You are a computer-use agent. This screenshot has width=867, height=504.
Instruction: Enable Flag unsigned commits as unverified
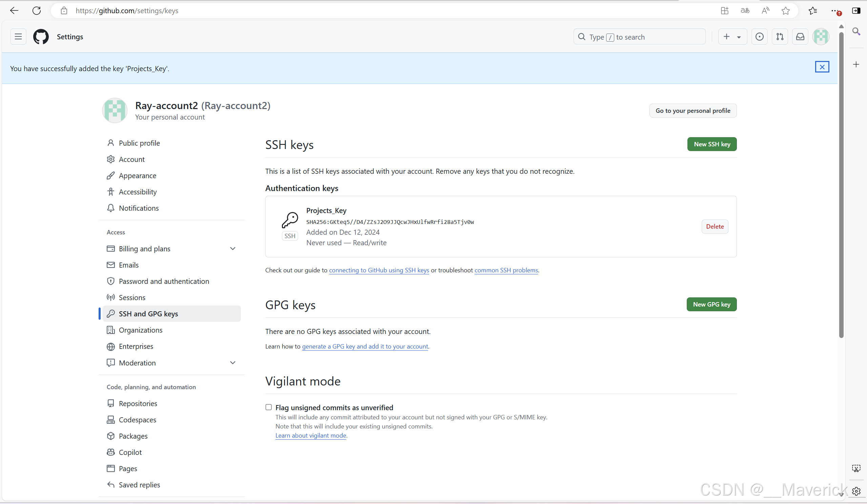pyautogui.click(x=268, y=407)
